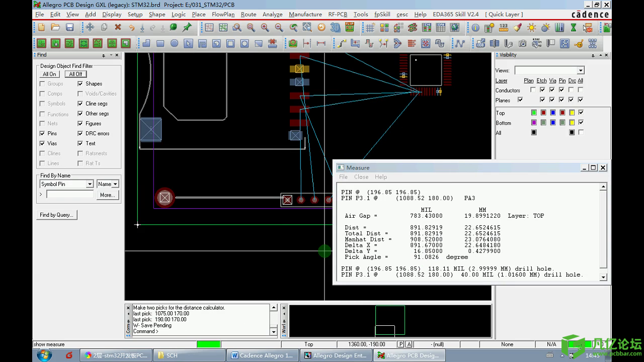Open the Display menu
Viewport: 644px width, 362px height.
coord(112,14)
